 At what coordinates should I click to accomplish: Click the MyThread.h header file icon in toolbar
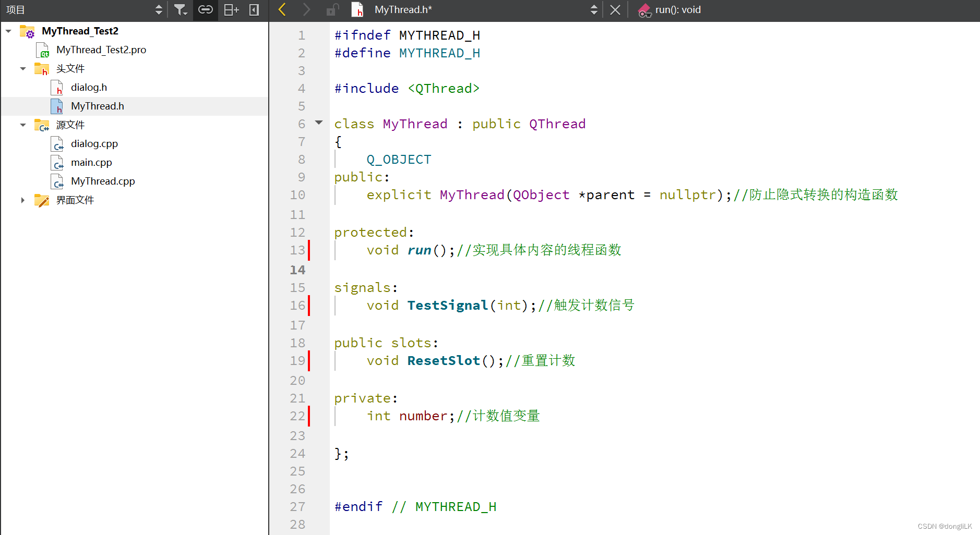357,9
